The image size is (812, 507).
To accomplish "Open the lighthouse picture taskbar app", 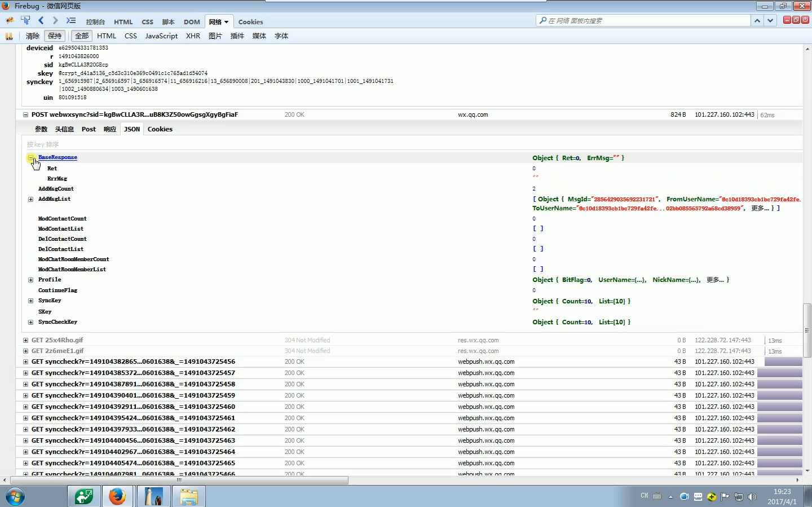I will click(x=153, y=497).
